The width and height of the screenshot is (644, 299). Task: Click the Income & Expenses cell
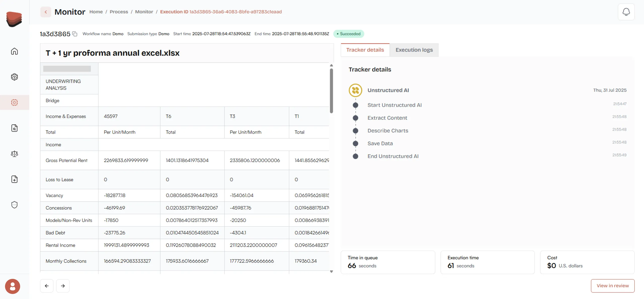(x=69, y=116)
